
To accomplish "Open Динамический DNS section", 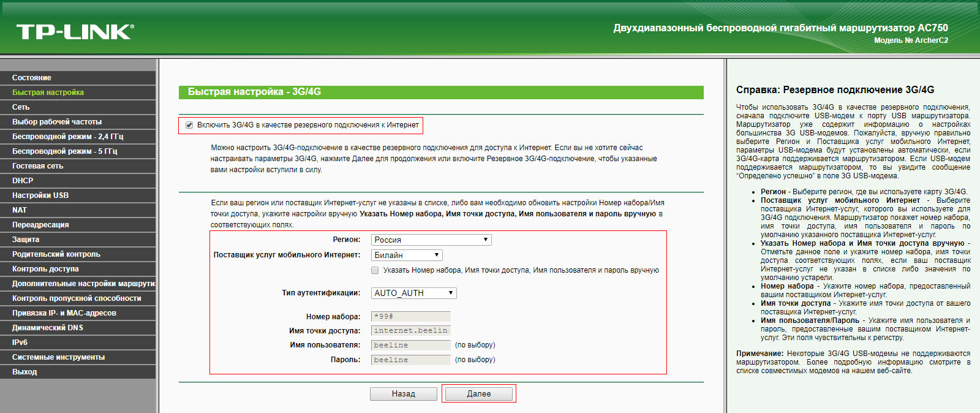I will click(78, 328).
